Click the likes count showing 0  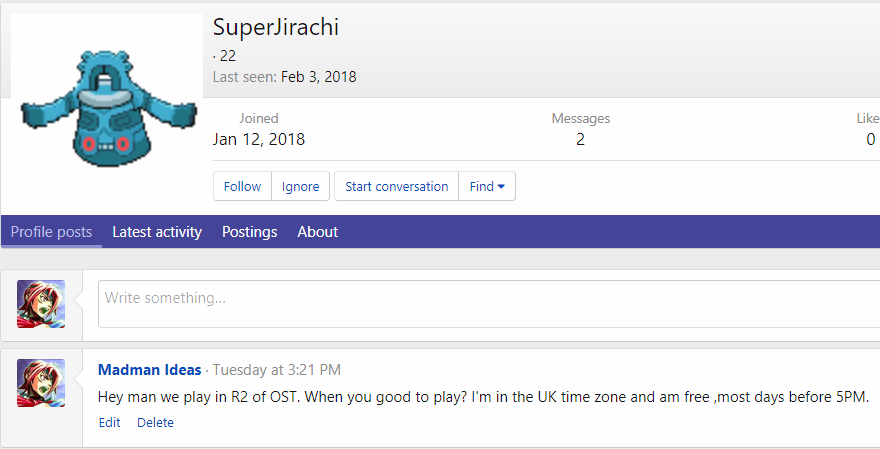click(x=870, y=140)
